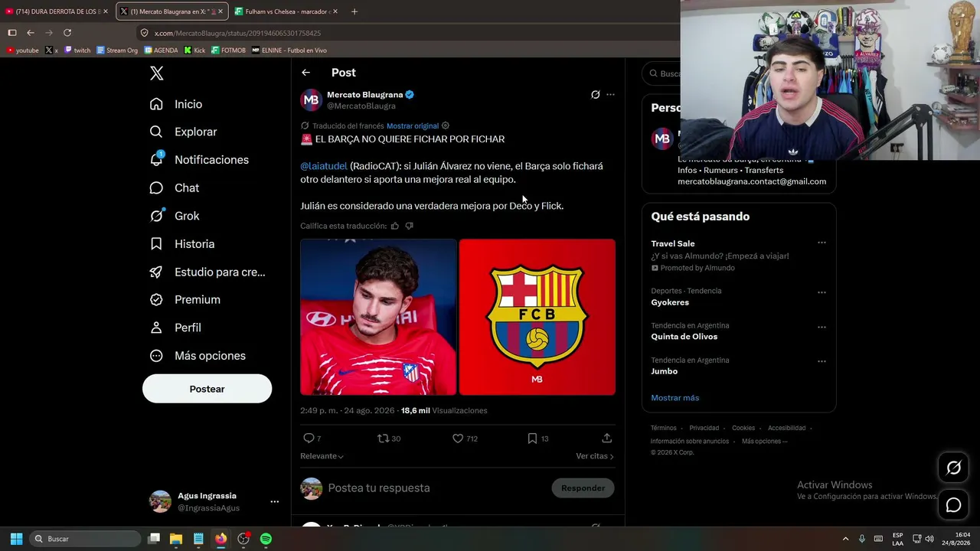The width and height of the screenshot is (980, 551).
Task: Open the twitch bookmark
Action: (77, 51)
